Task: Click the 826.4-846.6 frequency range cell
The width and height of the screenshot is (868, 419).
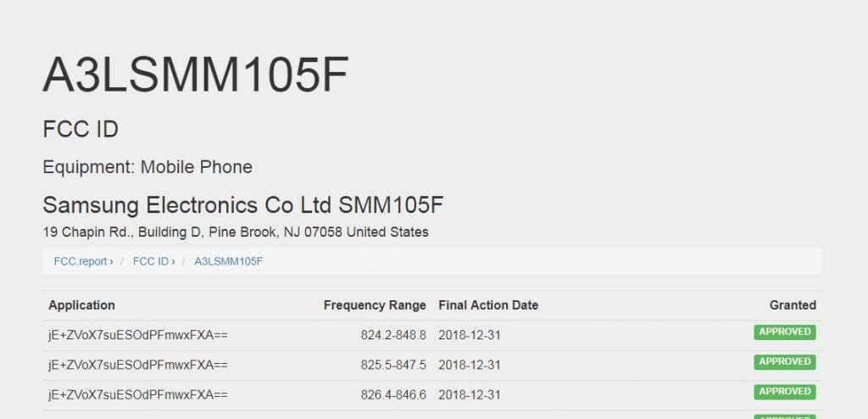Action: tap(393, 394)
